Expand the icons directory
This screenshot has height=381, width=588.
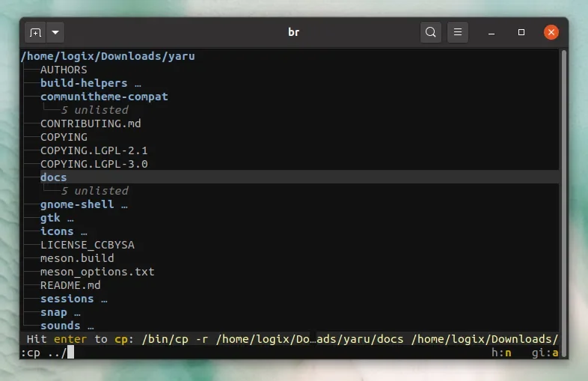(57, 231)
